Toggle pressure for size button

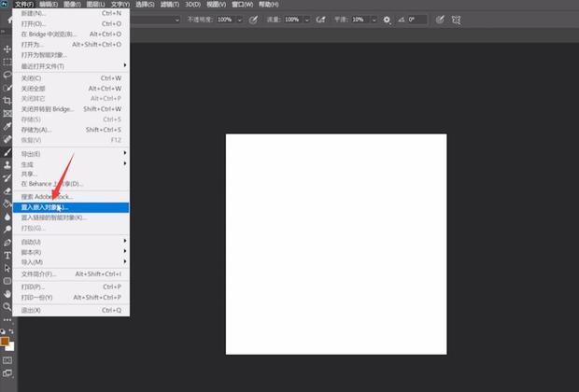coord(440,20)
